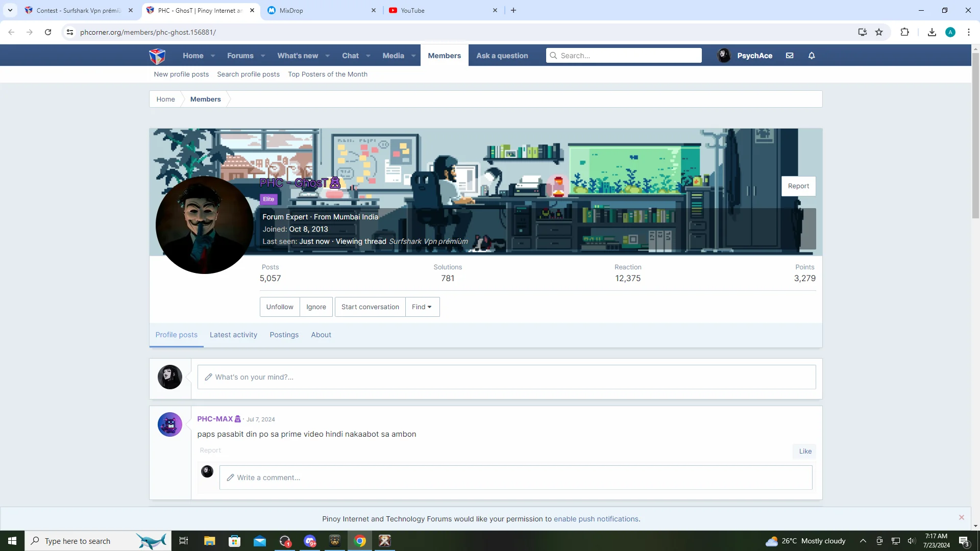Image resolution: width=980 pixels, height=551 pixels.
Task: Open Chrome three-dot menu
Action: (969, 32)
